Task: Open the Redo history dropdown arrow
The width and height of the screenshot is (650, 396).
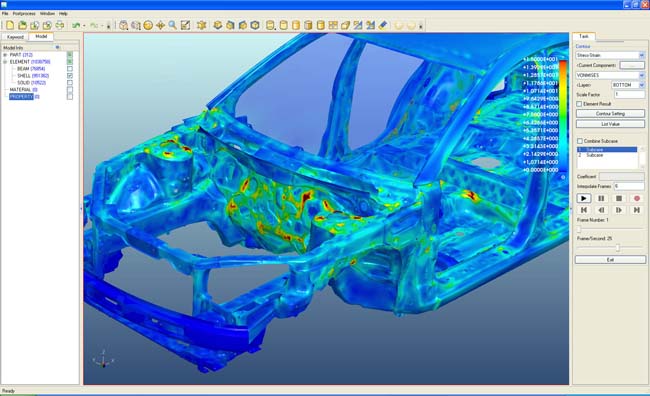Action: click(x=102, y=26)
